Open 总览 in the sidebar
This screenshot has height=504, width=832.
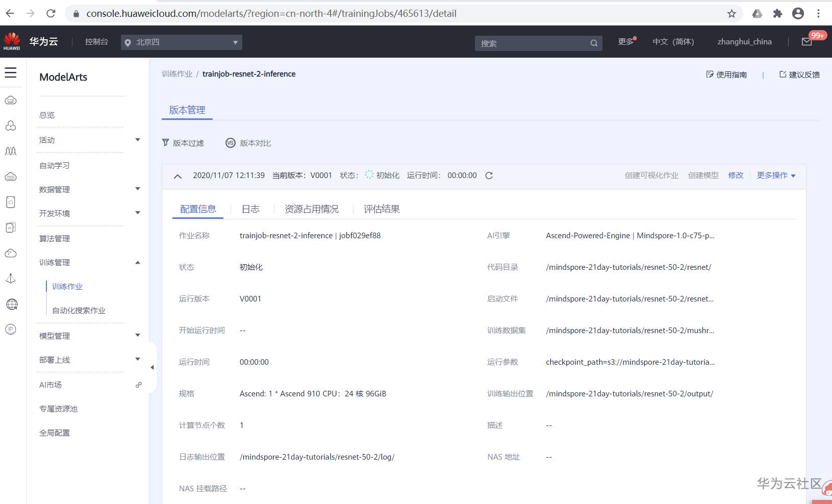tap(47, 115)
